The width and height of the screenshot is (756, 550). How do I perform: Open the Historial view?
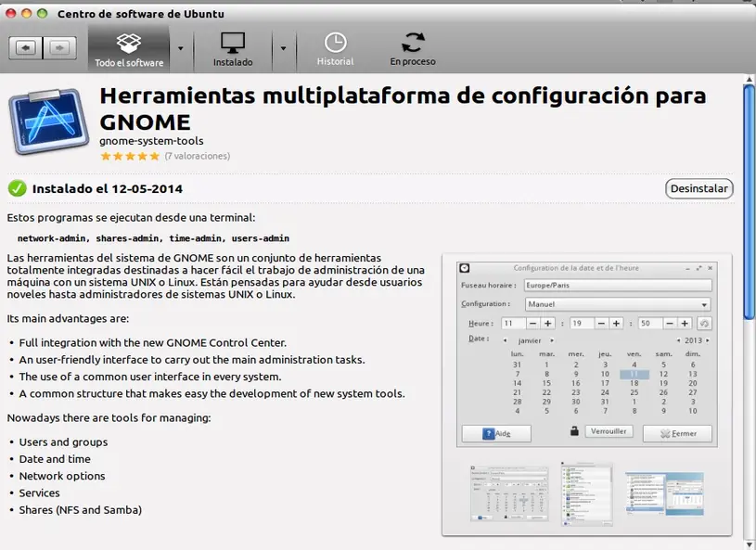click(x=335, y=50)
